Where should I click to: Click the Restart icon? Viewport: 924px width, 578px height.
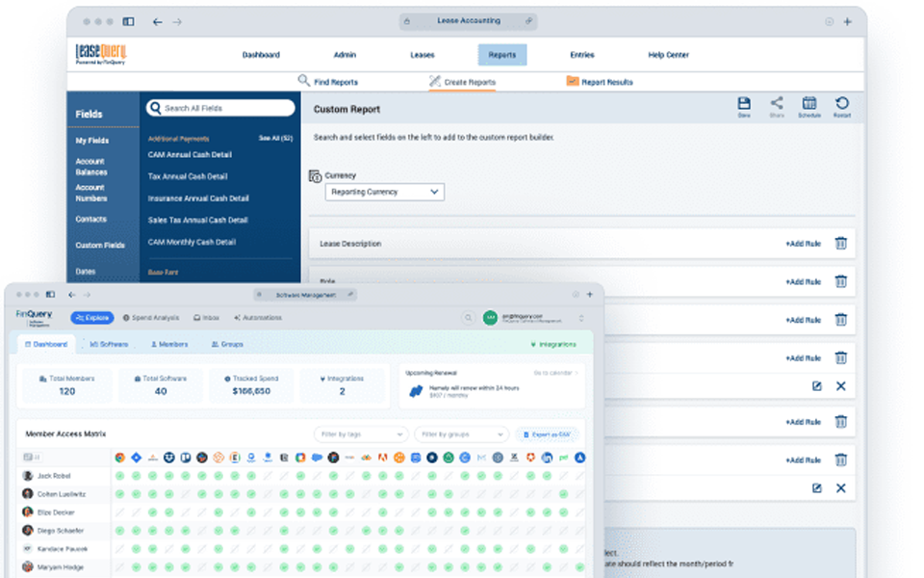coord(842,104)
